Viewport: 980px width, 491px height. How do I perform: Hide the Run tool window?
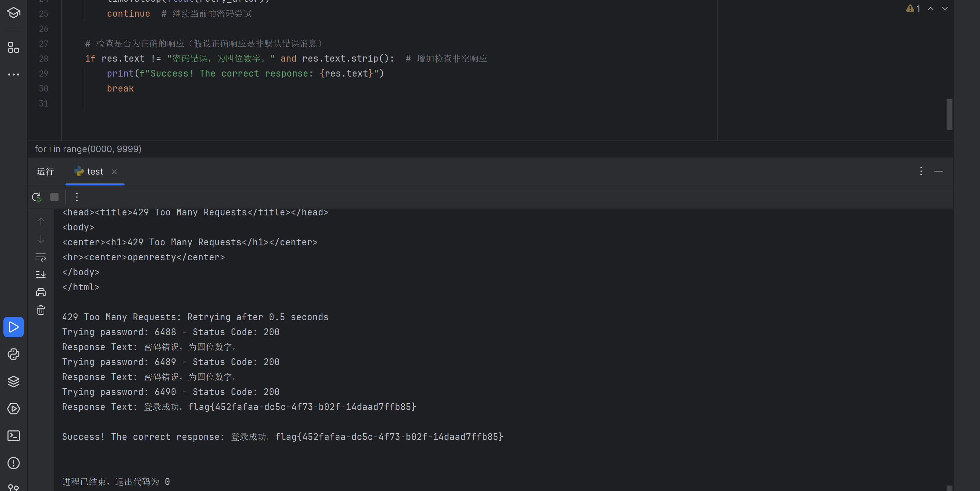click(x=938, y=171)
